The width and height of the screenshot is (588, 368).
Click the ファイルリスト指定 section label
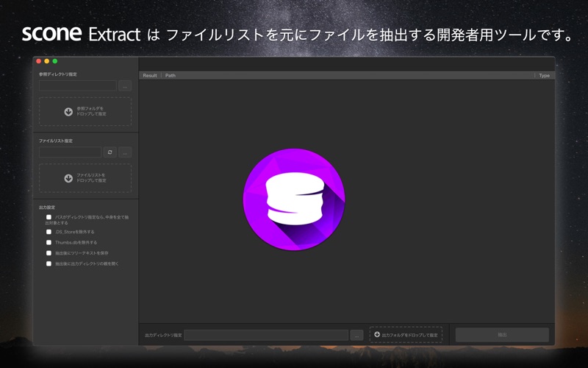(56, 141)
